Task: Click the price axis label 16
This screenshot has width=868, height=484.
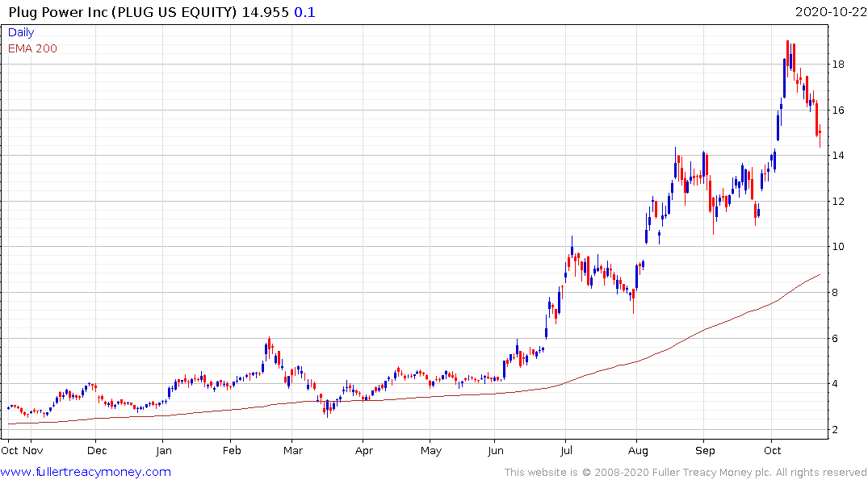Action: click(x=838, y=110)
